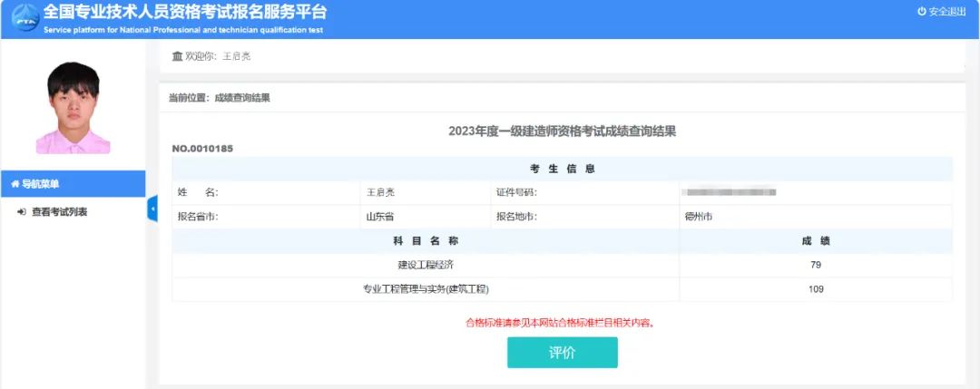Click the power icon beside 安全退出
The image size is (980, 389).
[x=922, y=12]
